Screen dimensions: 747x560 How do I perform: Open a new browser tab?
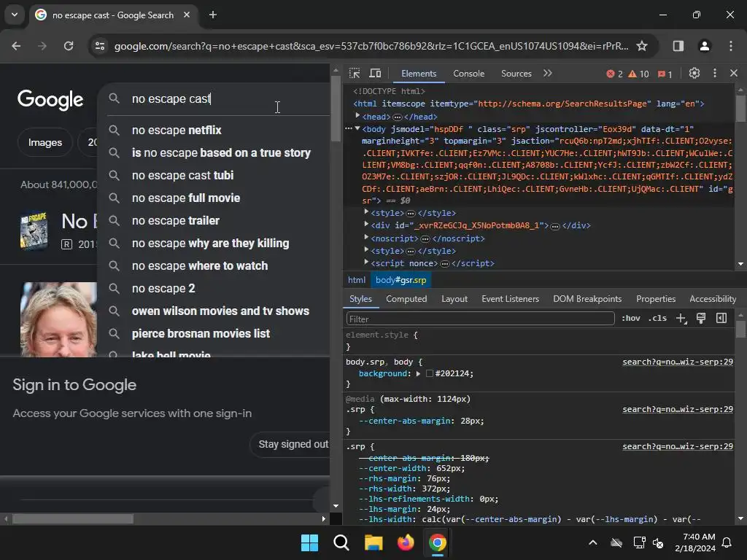coord(213,15)
